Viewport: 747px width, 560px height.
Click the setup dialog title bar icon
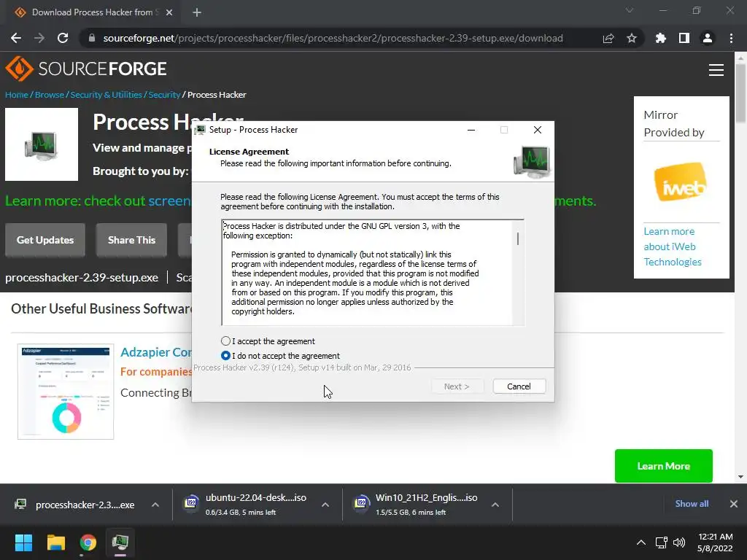201,130
